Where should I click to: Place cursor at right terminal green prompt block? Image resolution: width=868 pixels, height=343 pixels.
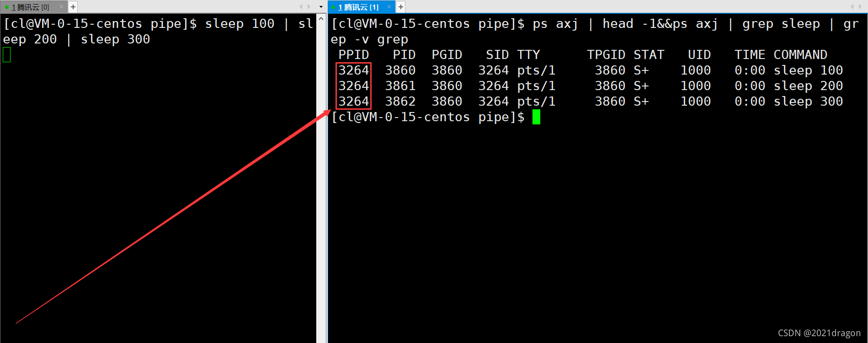(x=536, y=117)
